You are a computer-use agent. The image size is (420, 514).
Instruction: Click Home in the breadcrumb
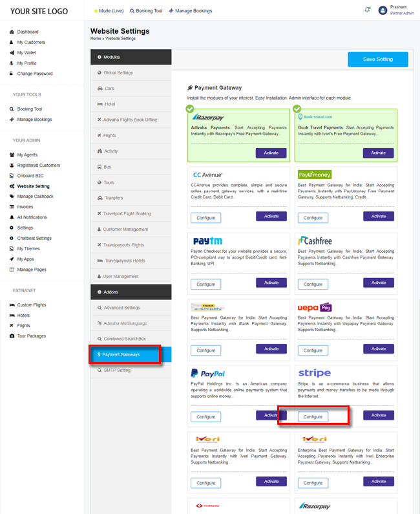[x=96, y=38]
